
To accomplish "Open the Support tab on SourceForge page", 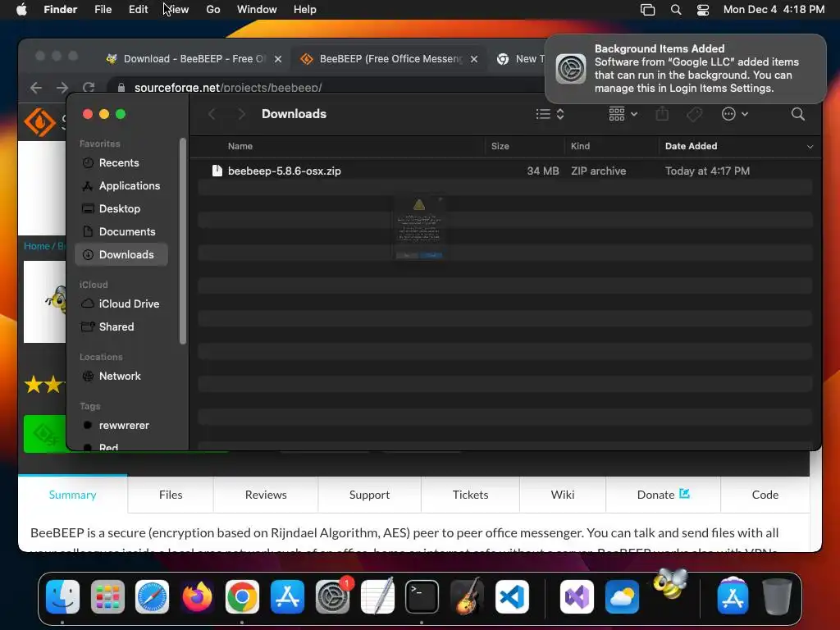I will click(x=369, y=495).
